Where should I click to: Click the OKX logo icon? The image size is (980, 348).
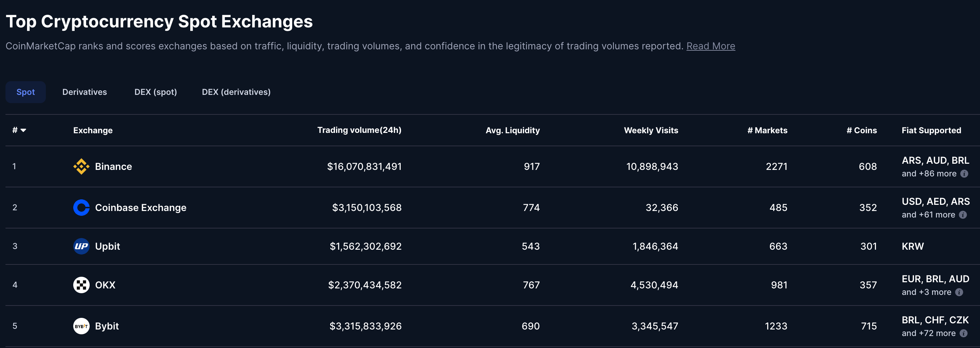pyautogui.click(x=81, y=285)
